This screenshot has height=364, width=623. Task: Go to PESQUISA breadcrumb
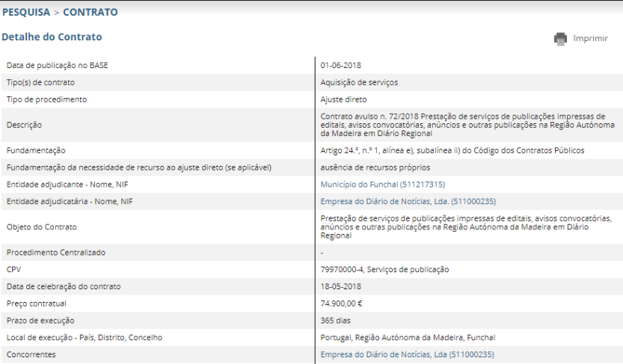coord(26,12)
